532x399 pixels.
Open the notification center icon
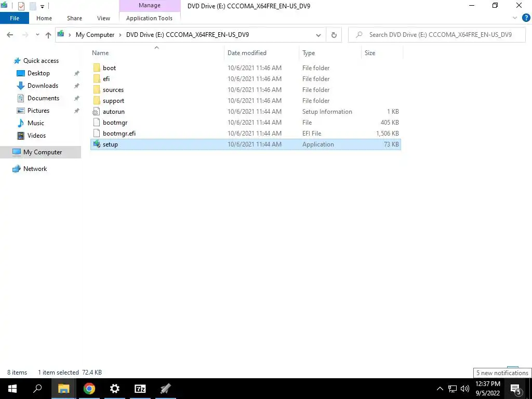tap(516, 389)
